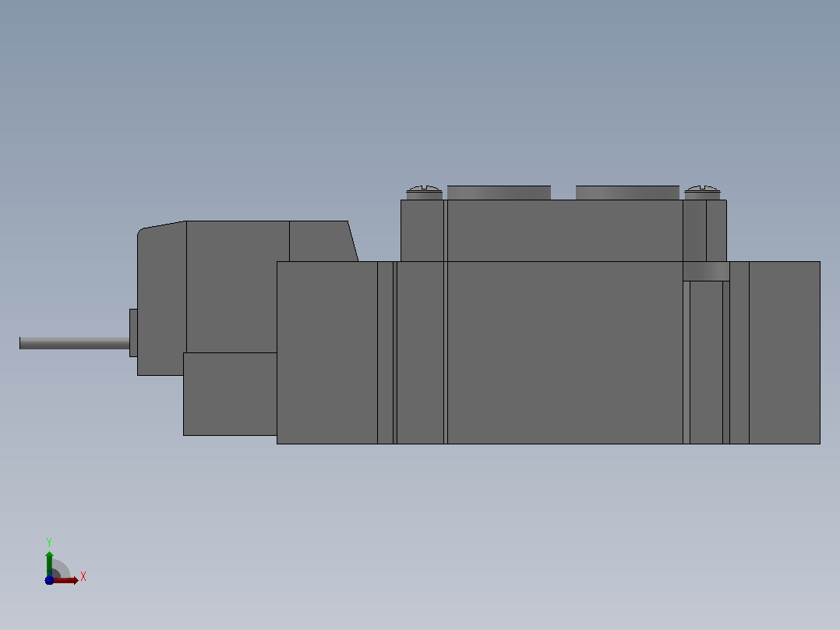Viewport: 840px width, 630px height.
Task: Select the narrow vertical strip right of the notch
Action: [x=739, y=352]
